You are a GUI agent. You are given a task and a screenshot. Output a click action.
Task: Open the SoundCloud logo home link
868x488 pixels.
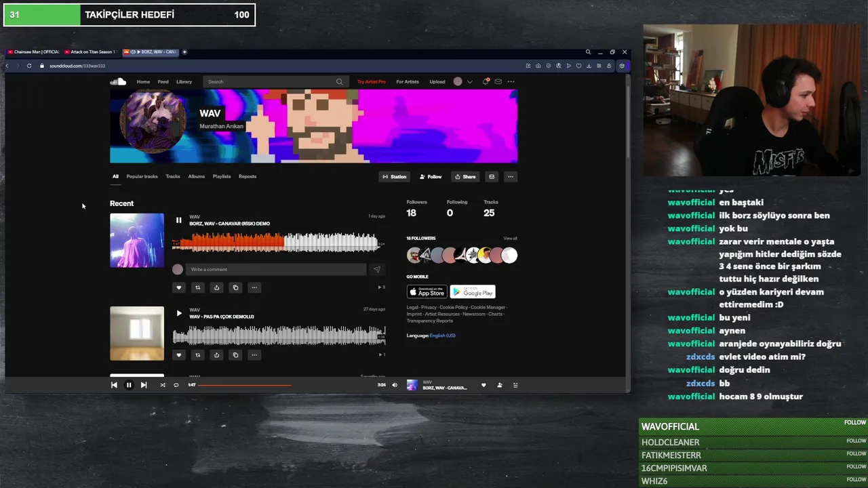pyautogui.click(x=118, y=81)
